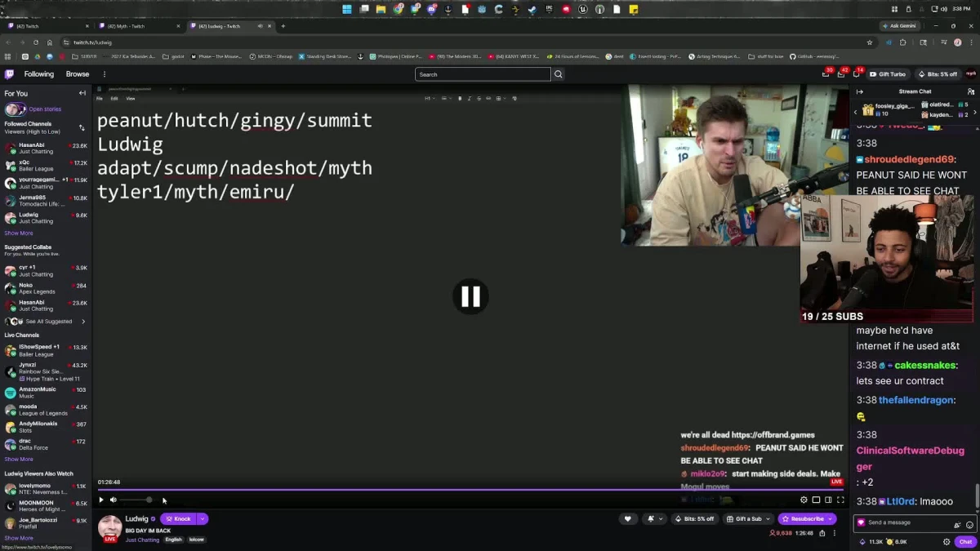Click the Twitch logo home icon

9,74
